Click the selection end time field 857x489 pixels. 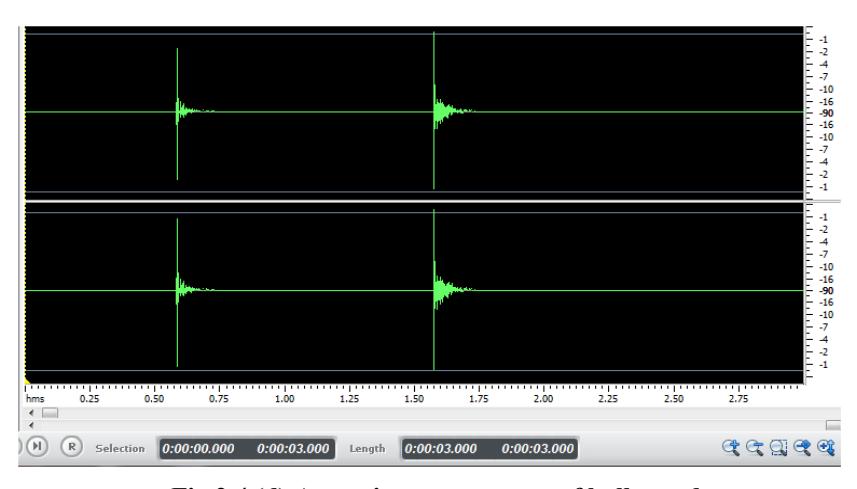293,449
